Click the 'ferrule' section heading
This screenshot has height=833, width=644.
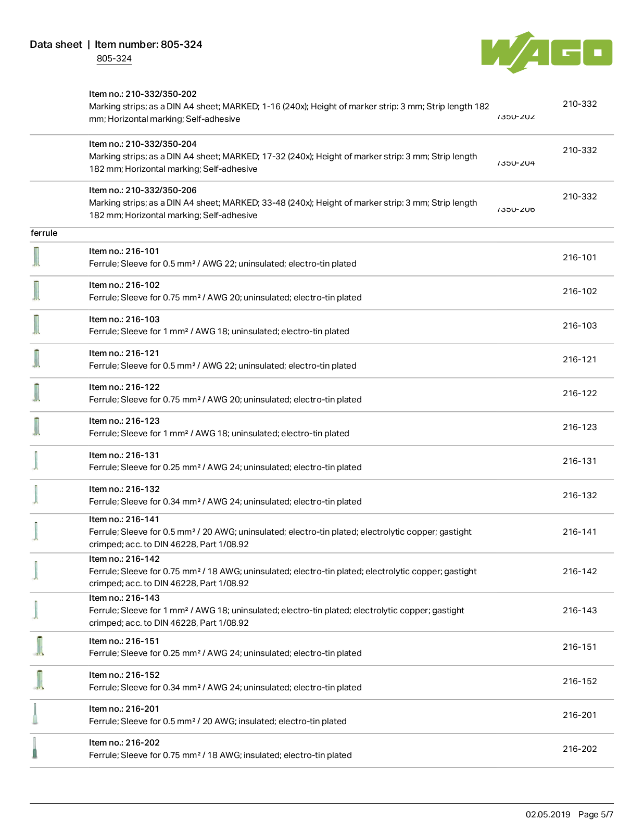point(44,233)
